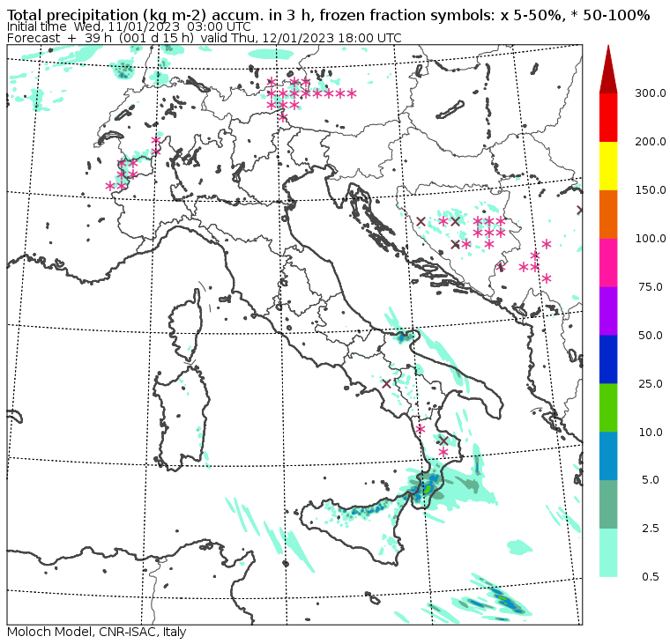
Task: Click the dark blue 25–50 legend band
Action: pos(608,359)
